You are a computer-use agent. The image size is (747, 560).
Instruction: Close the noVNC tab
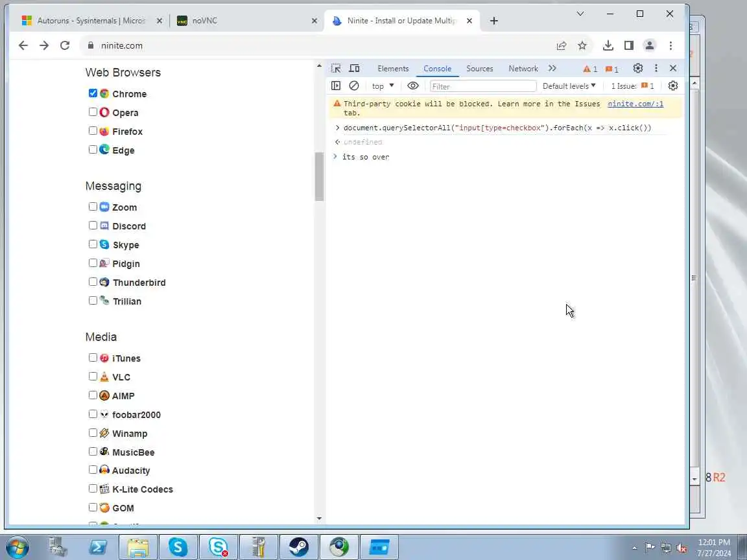click(x=314, y=21)
